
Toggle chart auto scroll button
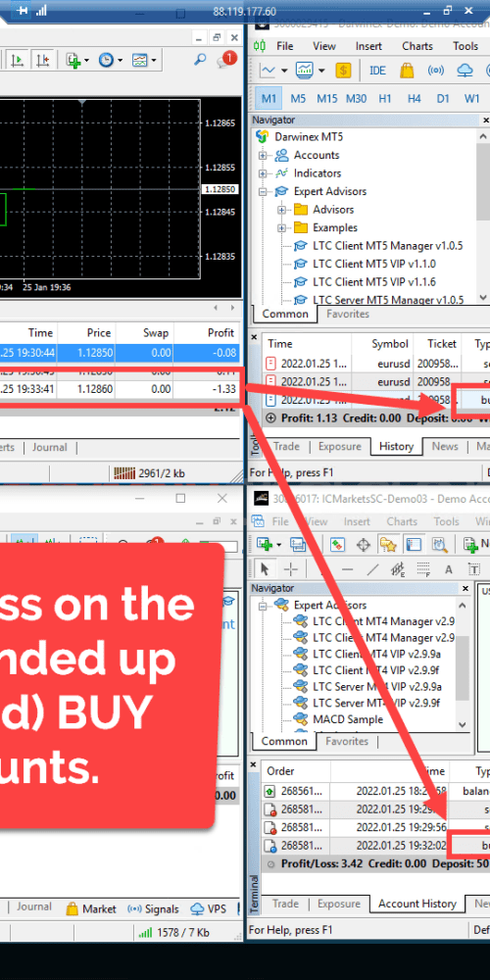click(18, 60)
